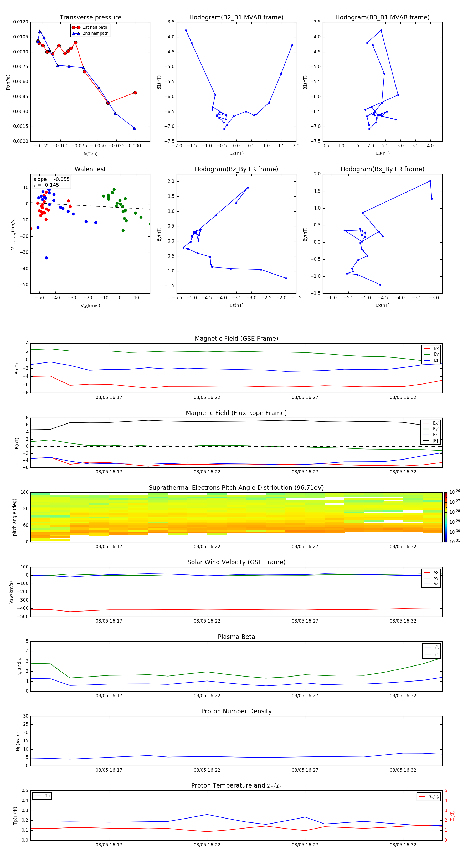
Task: Click the Walen test y-axis label V_remaining(km/s)
Action: [x=13, y=234]
